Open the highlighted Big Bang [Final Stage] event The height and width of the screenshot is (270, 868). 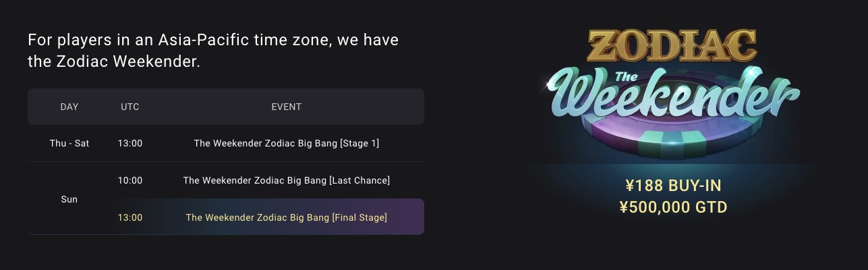point(287,217)
